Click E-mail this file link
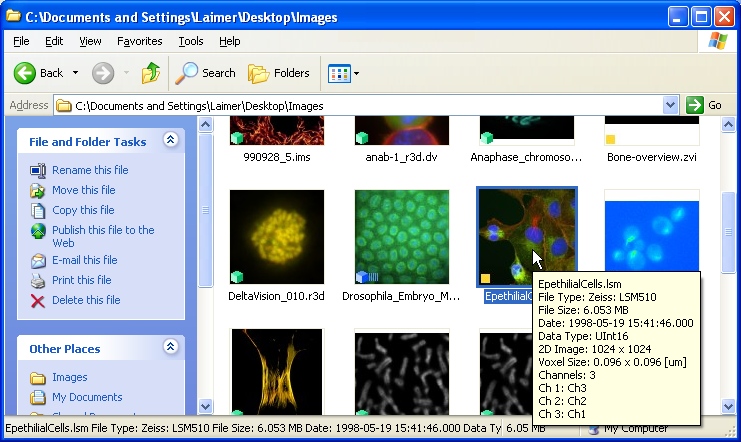 [x=85, y=260]
